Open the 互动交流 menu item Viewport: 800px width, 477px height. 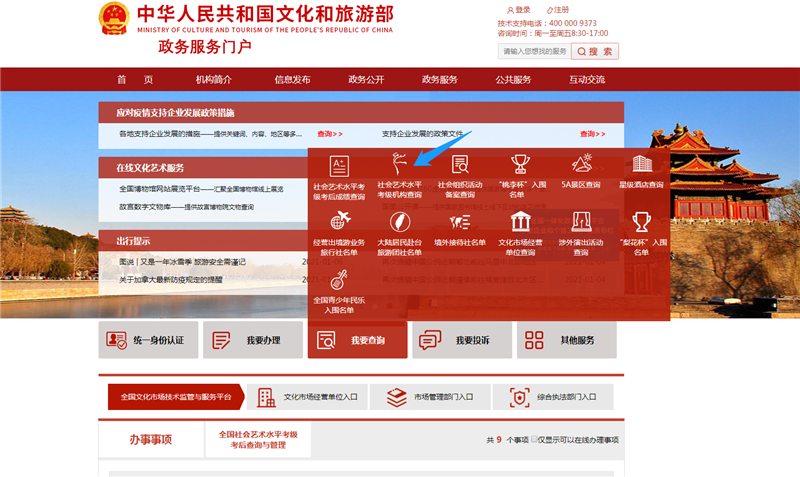tap(587, 80)
